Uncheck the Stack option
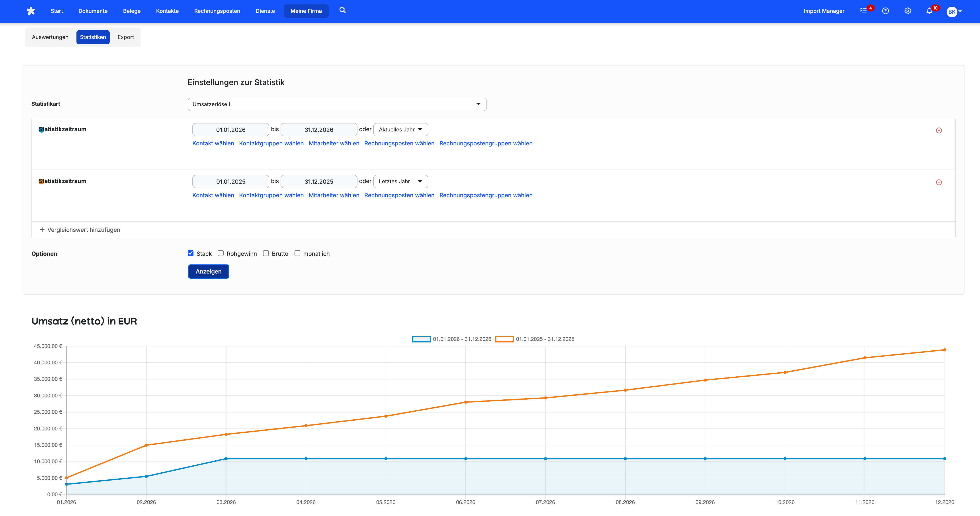 191,253
